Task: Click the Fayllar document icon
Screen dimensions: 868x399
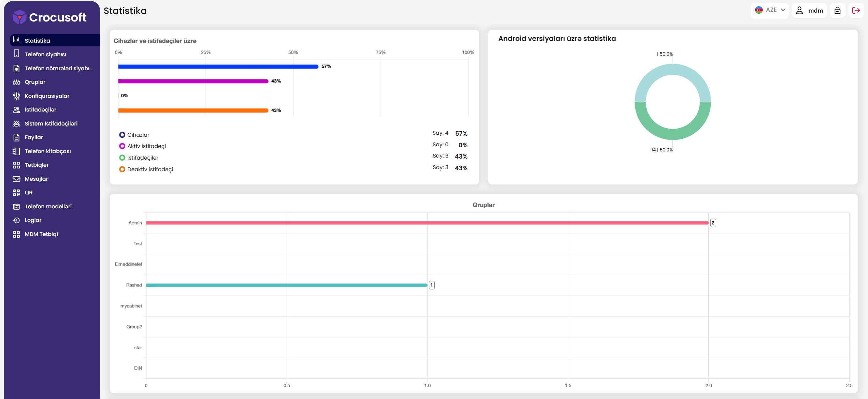Action: (x=16, y=137)
